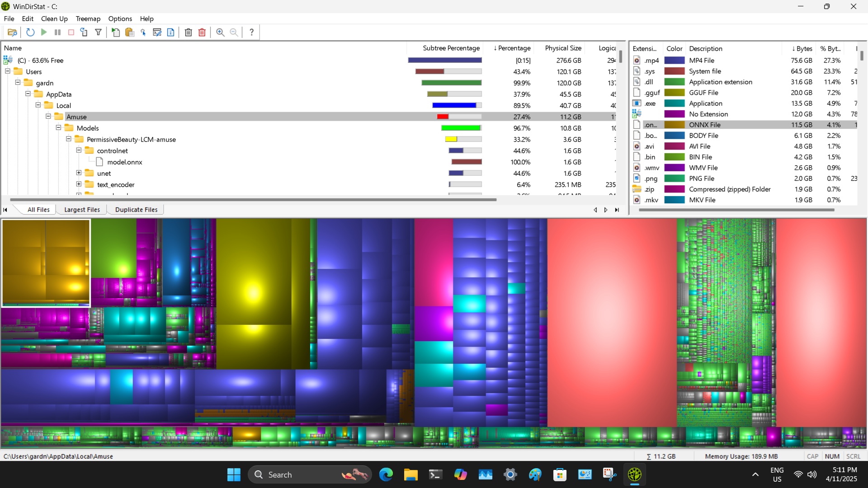The width and height of the screenshot is (868, 488).
Task: Click the red permanent delete trash icon
Action: pos(202,32)
